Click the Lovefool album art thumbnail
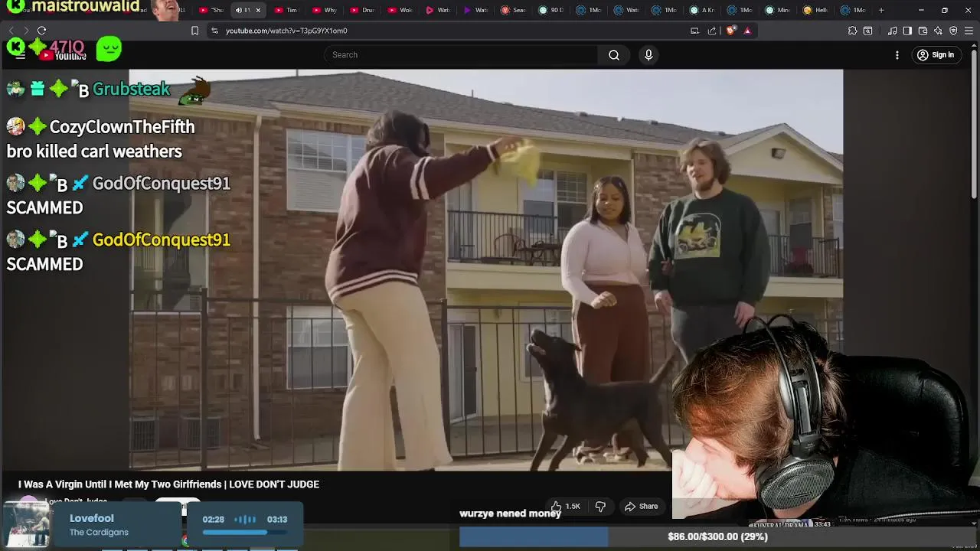 (27, 524)
